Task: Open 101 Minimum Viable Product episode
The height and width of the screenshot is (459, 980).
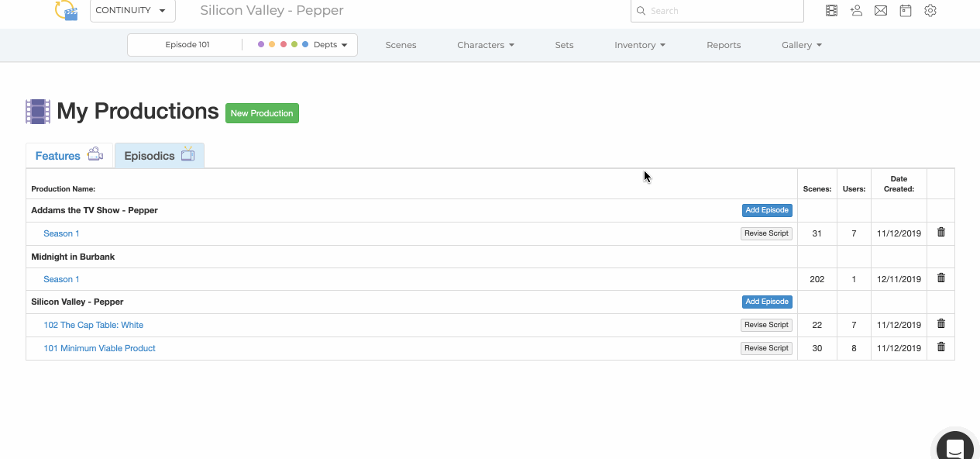Action: [99, 348]
